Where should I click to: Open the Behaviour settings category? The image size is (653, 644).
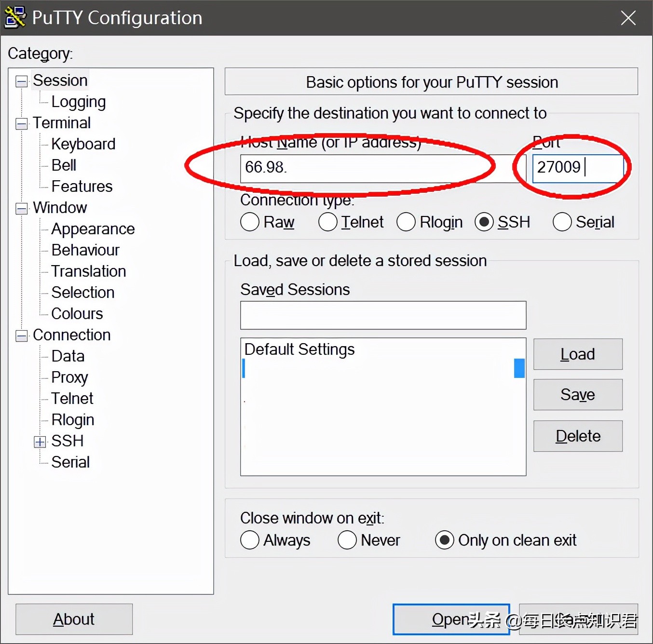[85, 250]
